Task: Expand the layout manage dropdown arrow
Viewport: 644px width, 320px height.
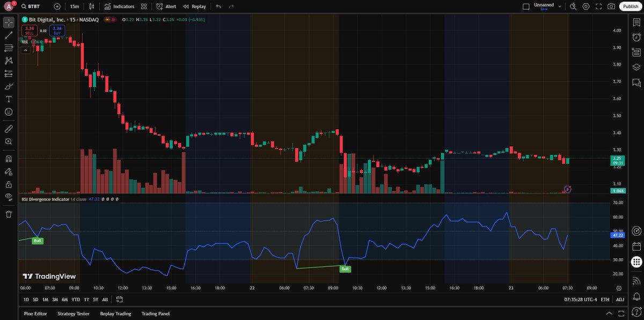Action: click(560, 6)
